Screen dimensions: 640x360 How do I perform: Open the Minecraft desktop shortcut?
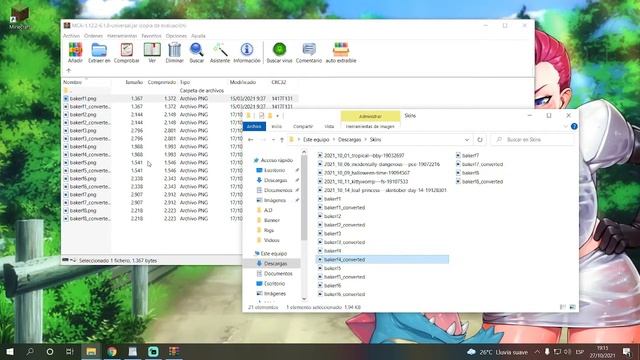(19, 18)
